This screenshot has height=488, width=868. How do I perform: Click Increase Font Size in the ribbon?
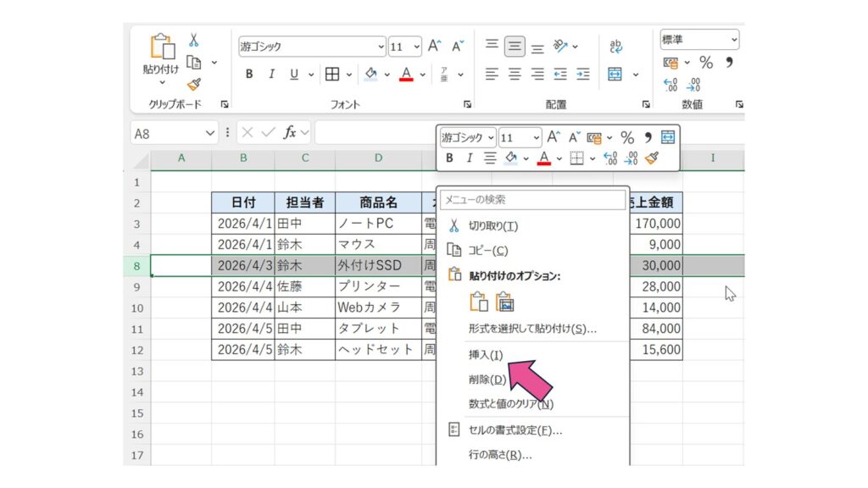[435, 47]
